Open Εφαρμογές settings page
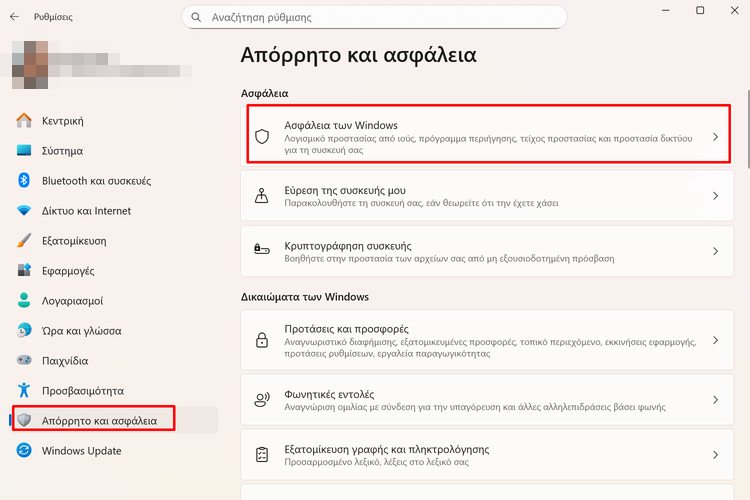750x500 pixels. click(x=68, y=271)
